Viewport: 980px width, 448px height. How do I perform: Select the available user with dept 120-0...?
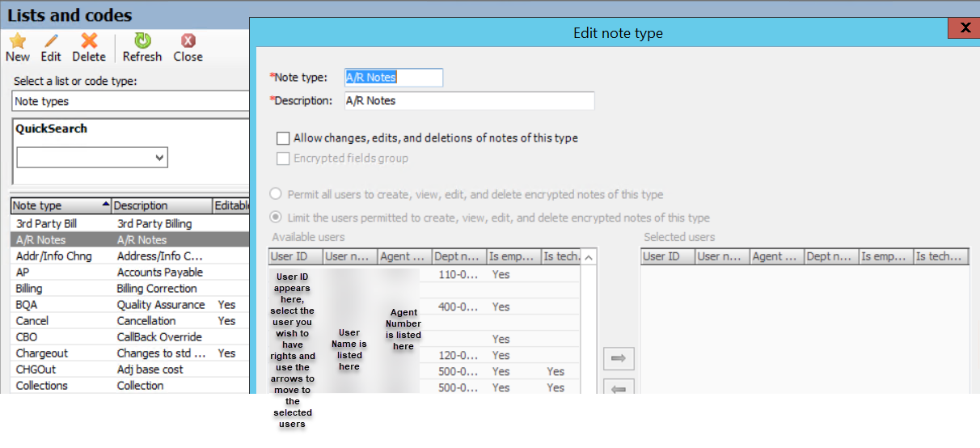point(425,355)
